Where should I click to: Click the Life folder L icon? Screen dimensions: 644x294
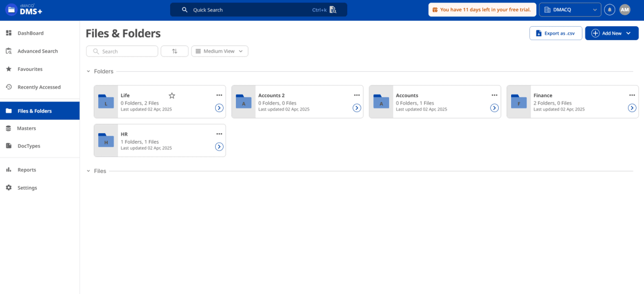(x=106, y=101)
